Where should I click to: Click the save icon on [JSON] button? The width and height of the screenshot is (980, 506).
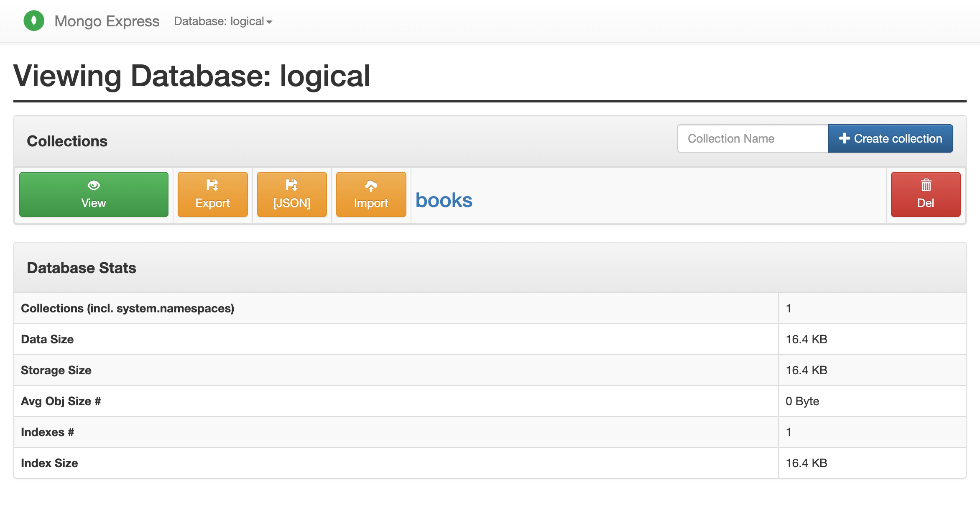click(x=291, y=185)
